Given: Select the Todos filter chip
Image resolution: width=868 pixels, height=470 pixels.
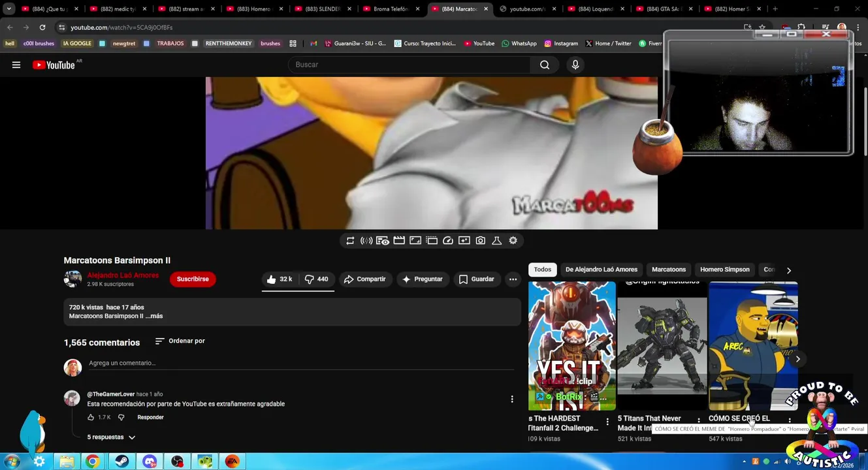Looking at the screenshot, I should point(543,270).
